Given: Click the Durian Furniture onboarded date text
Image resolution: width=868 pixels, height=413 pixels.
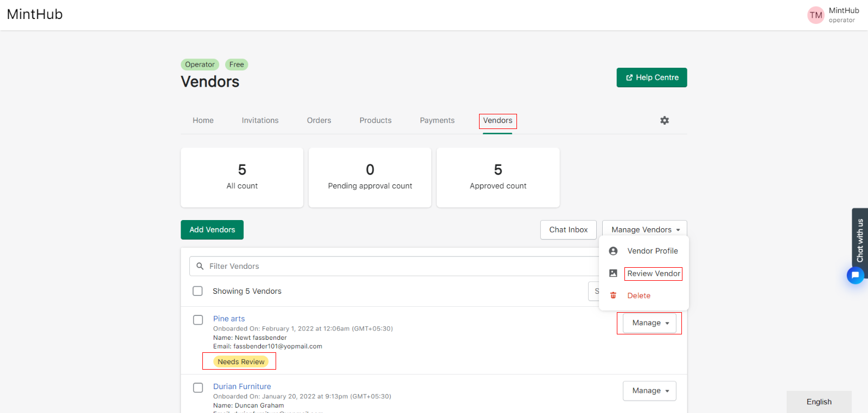Looking at the screenshot, I should [302, 396].
